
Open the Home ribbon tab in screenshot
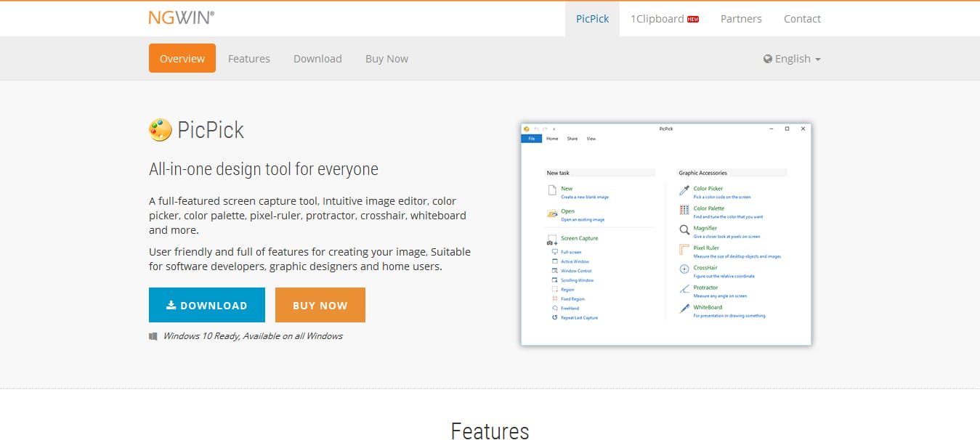tap(552, 139)
